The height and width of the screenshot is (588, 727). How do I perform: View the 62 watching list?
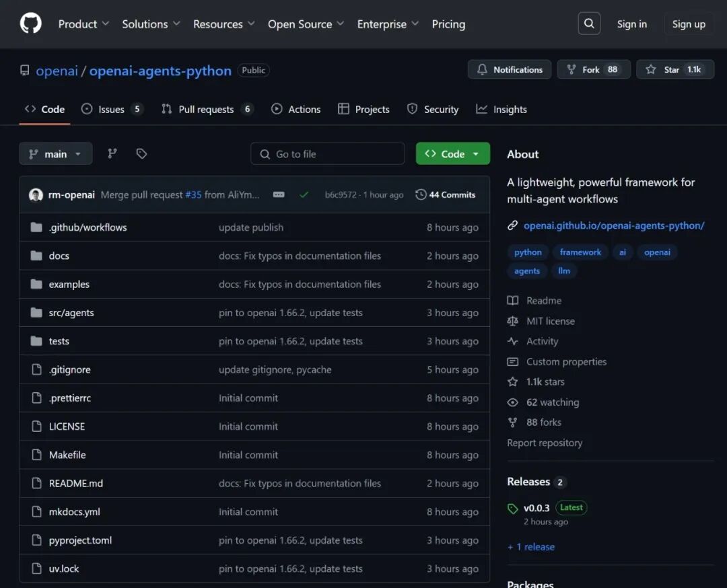pos(552,402)
